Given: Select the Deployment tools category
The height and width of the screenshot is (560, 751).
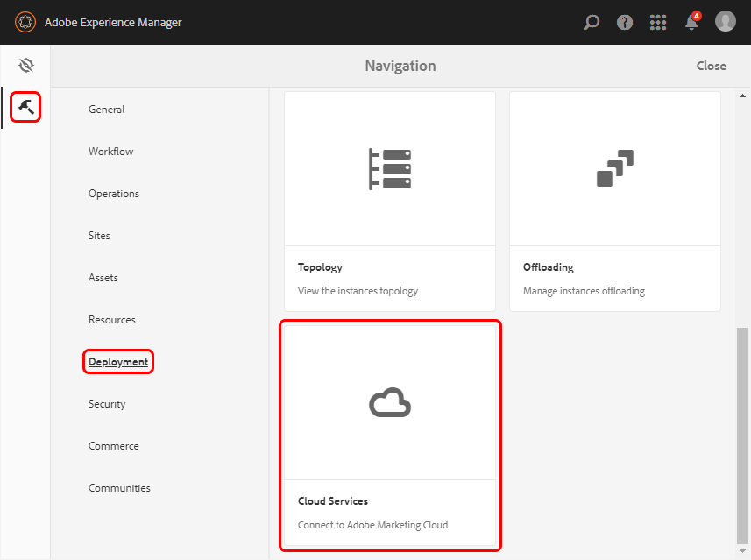Looking at the screenshot, I should pos(118,362).
